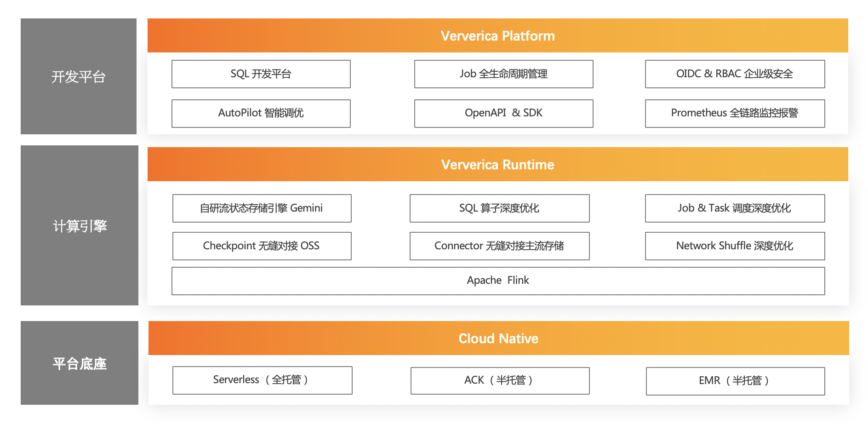Select the 开发平台 gray side block
Screen dimensions: 868x425
[x=79, y=76]
